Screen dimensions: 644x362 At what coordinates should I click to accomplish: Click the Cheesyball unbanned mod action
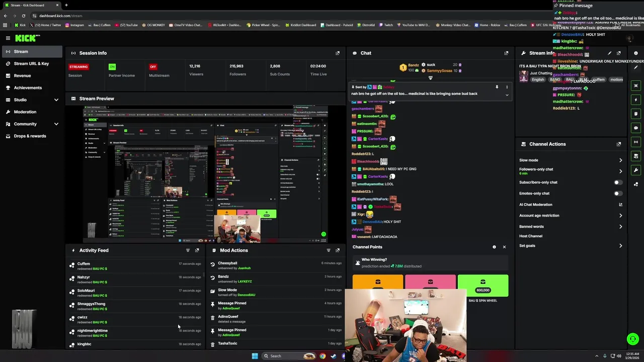click(276, 265)
